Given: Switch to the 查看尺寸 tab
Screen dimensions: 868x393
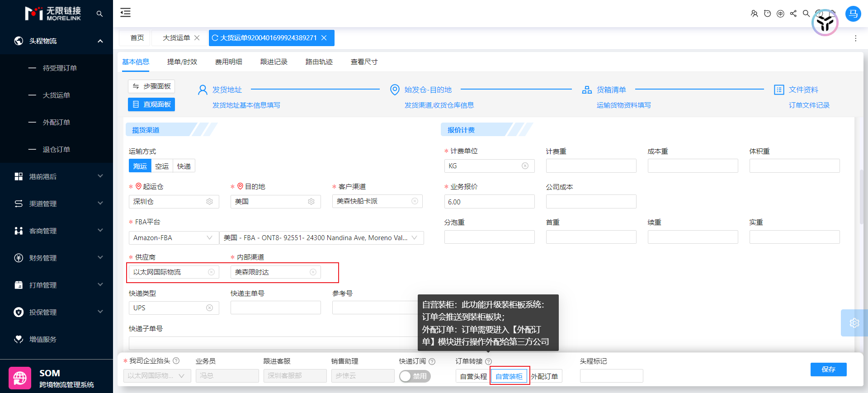Looking at the screenshot, I should pyautogui.click(x=364, y=62).
